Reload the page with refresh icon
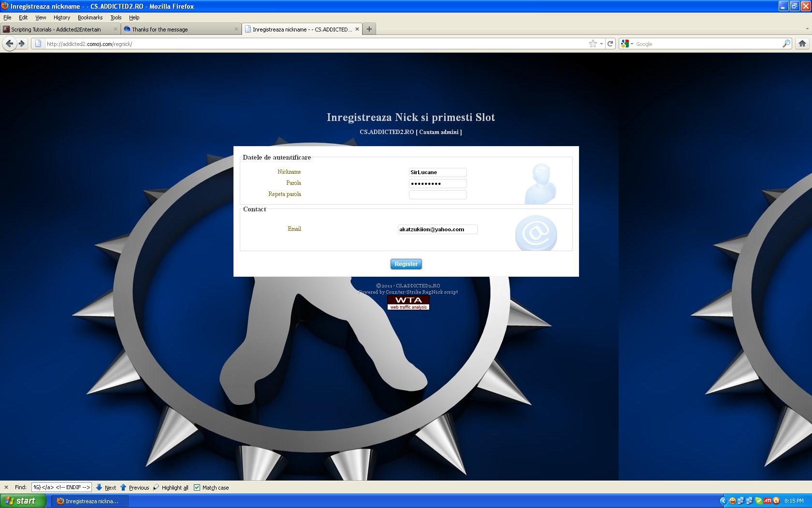812x508 pixels. click(610, 44)
